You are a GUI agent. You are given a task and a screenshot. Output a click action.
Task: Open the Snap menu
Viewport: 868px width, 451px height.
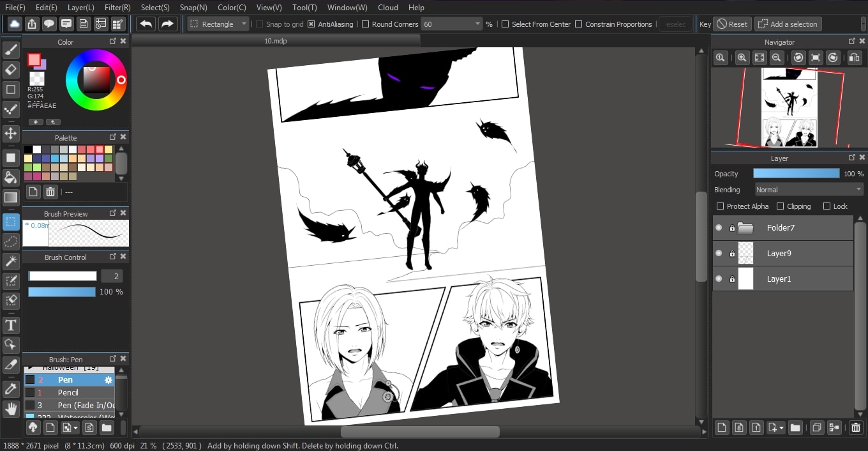193,8
